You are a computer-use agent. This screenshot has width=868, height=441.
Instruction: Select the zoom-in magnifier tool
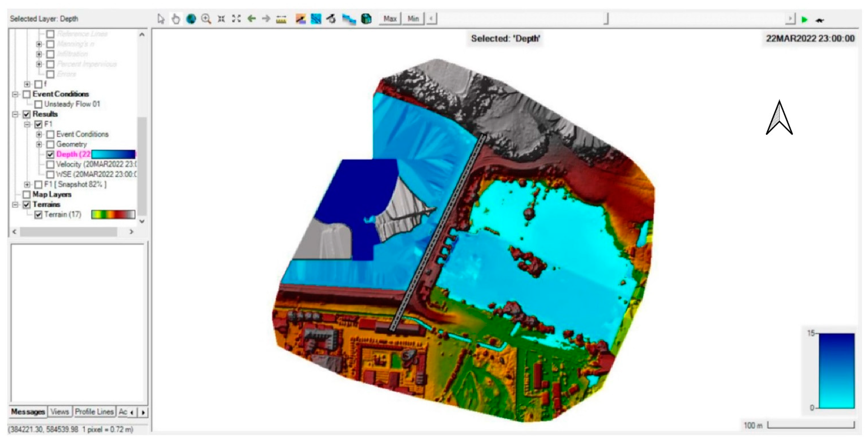pos(206,19)
